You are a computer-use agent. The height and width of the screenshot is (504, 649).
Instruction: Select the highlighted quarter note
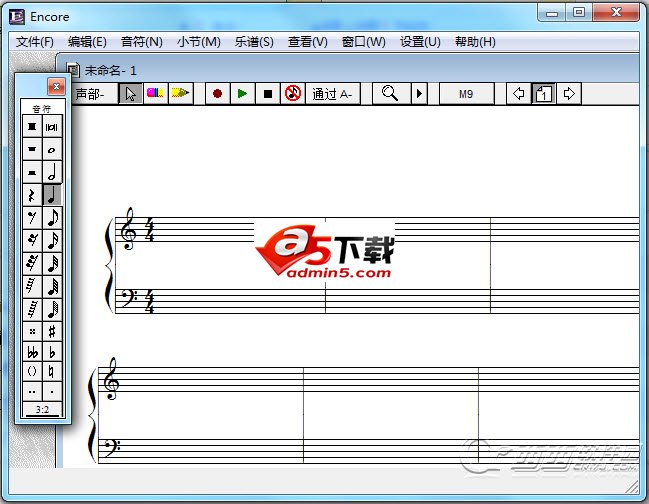tap(52, 194)
